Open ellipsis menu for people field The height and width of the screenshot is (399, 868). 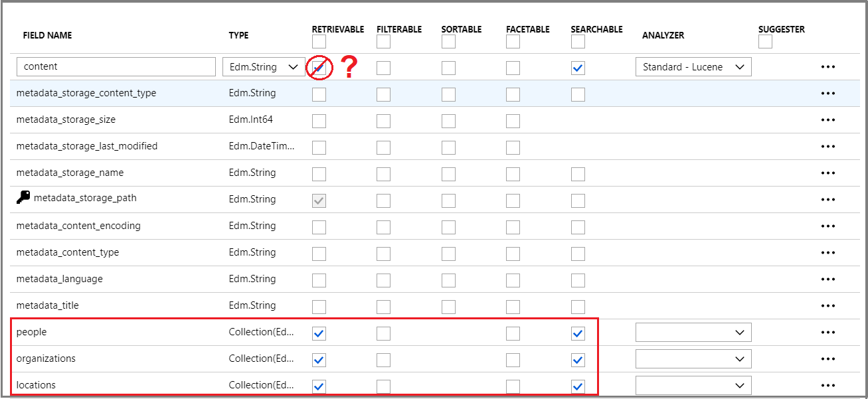pyautogui.click(x=827, y=333)
